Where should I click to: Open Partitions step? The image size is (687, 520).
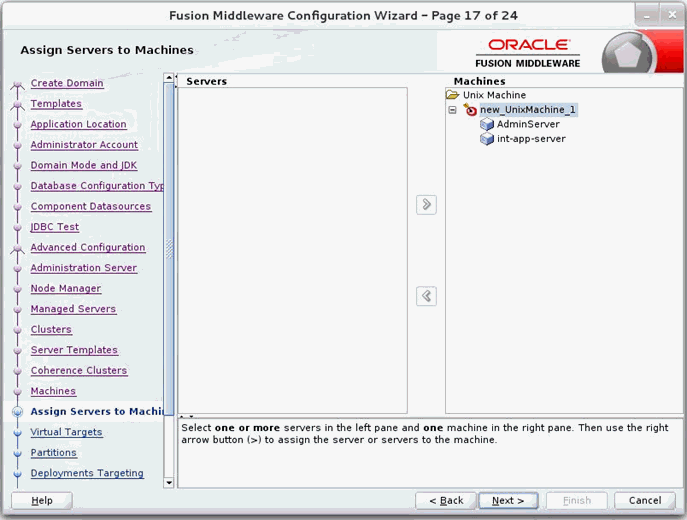[53, 453]
